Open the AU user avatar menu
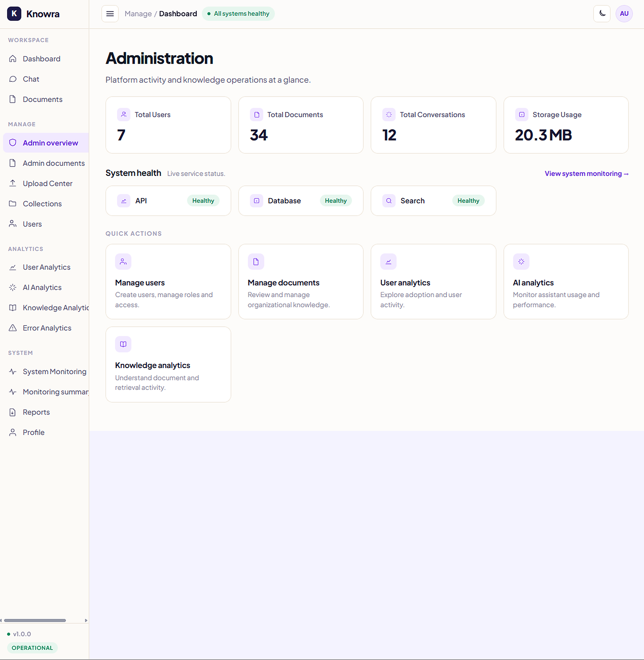 point(624,13)
